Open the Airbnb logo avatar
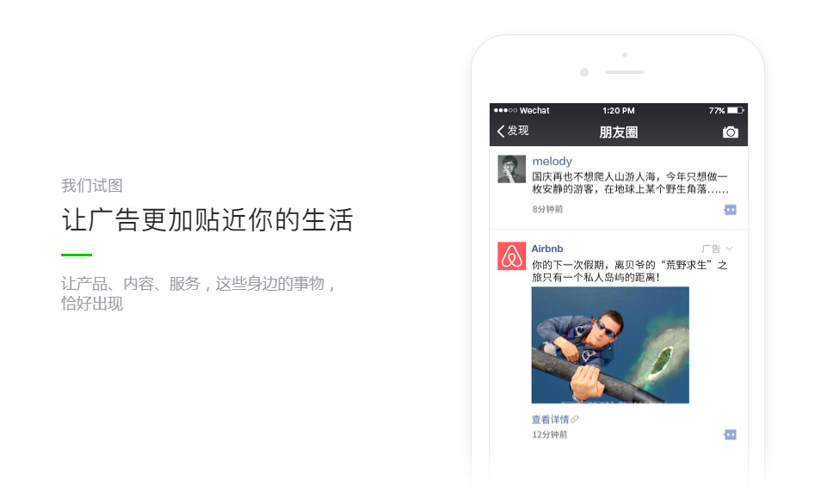 [511, 256]
